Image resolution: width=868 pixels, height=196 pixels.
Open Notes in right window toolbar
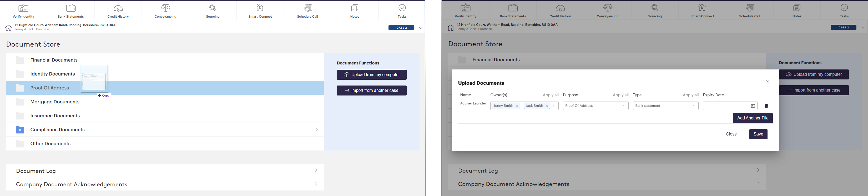797,11
